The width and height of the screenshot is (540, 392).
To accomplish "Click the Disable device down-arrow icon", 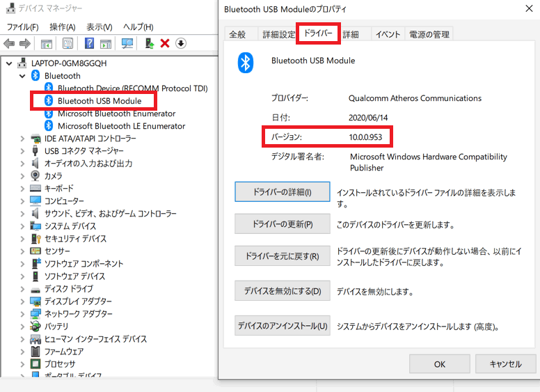I will [x=181, y=43].
